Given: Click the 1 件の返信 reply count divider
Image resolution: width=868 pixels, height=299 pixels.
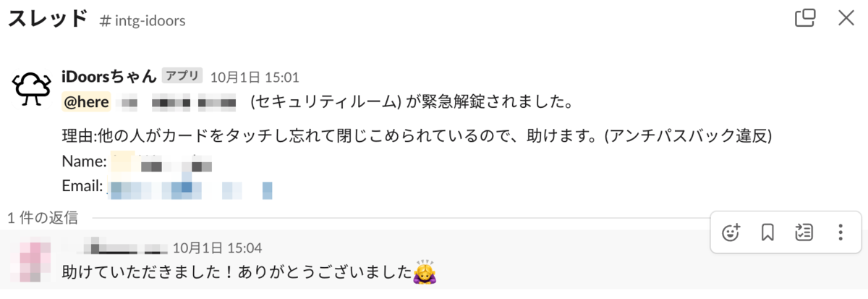Looking at the screenshot, I should (42, 217).
